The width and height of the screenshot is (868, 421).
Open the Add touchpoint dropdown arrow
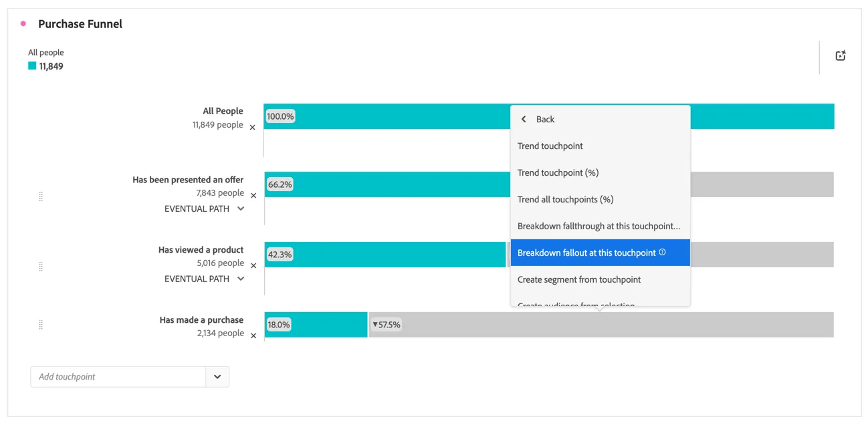(x=217, y=377)
